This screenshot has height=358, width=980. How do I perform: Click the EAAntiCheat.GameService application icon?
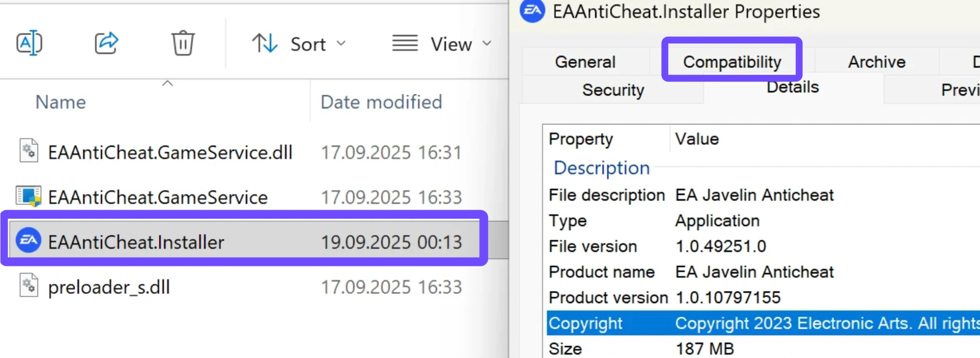29,196
